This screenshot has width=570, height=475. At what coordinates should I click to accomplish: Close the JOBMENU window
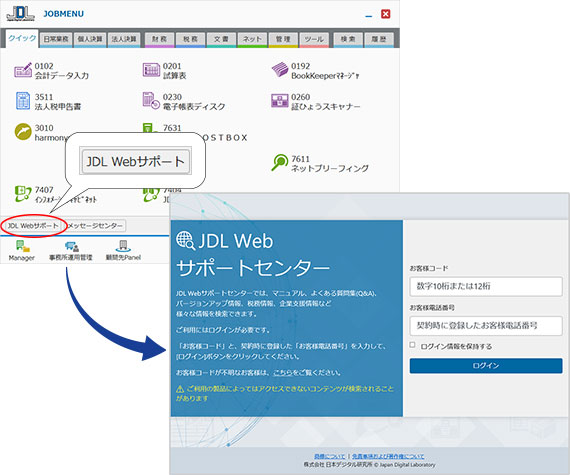[x=385, y=14]
